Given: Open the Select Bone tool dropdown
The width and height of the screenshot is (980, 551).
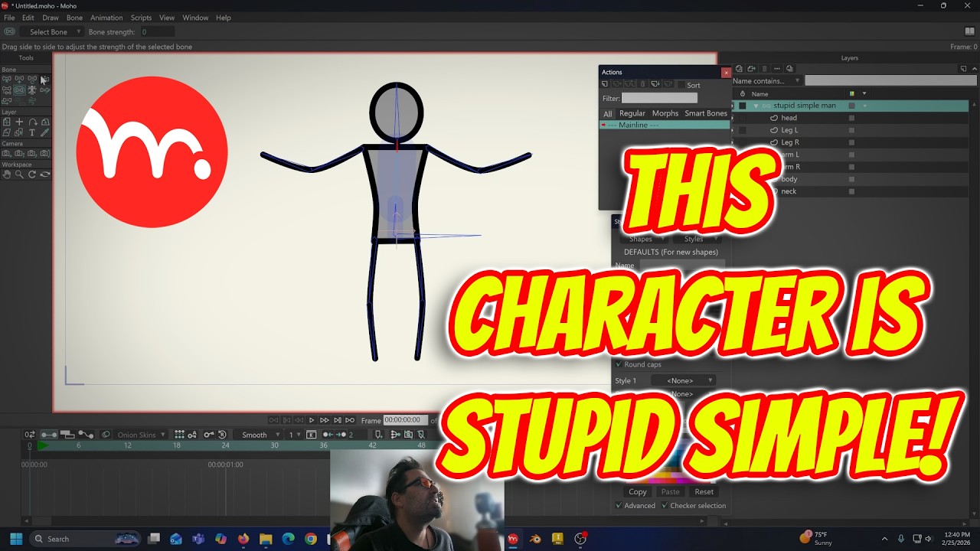Looking at the screenshot, I should [x=51, y=32].
